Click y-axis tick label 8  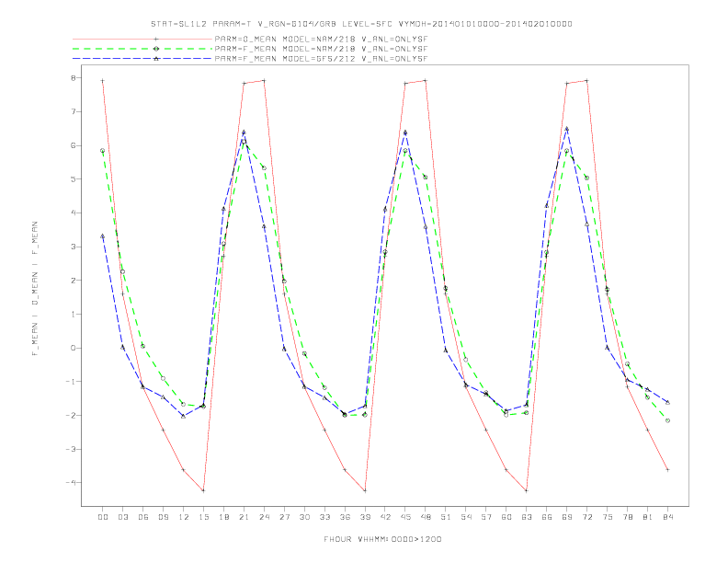(x=74, y=77)
